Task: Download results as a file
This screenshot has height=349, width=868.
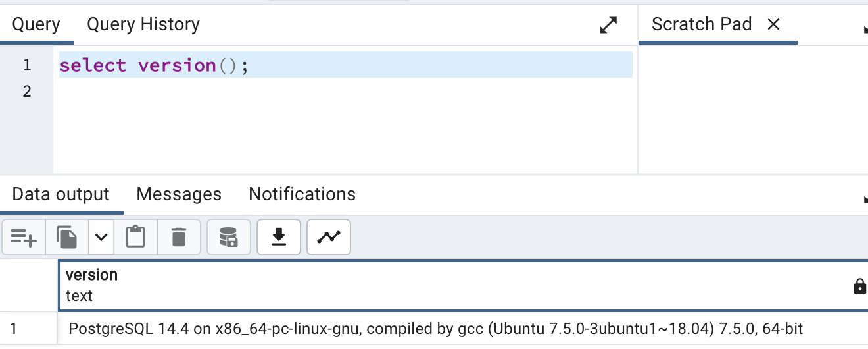Action: pyautogui.click(x=279, y=237)
